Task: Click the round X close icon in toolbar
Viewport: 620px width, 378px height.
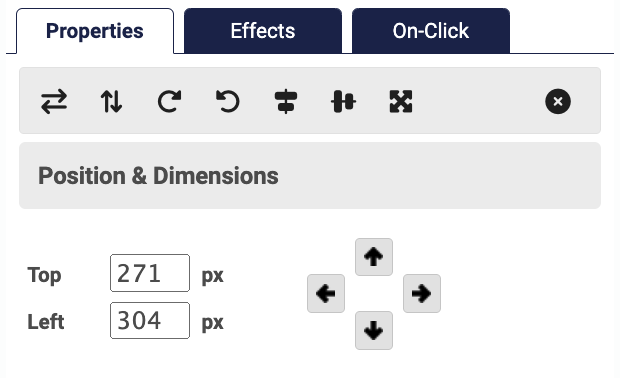Action: [x=558, y=102]
